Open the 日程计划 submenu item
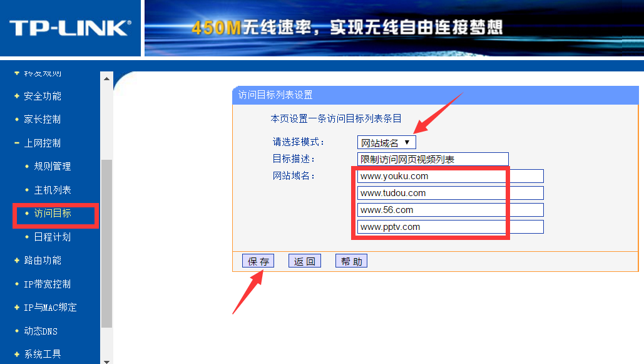 (x=52, y=237)
